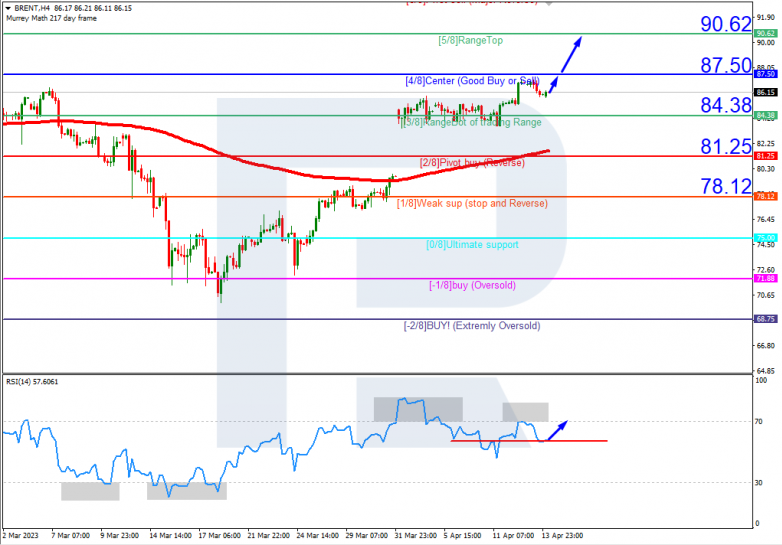
Task: Click the 68.75 purple price tag
Action: point(765,319)
